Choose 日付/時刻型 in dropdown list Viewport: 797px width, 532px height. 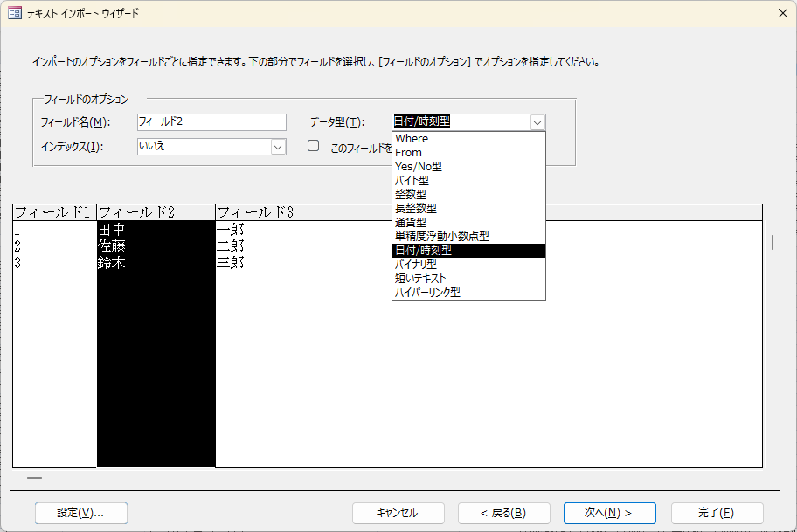tap(468, 251)
